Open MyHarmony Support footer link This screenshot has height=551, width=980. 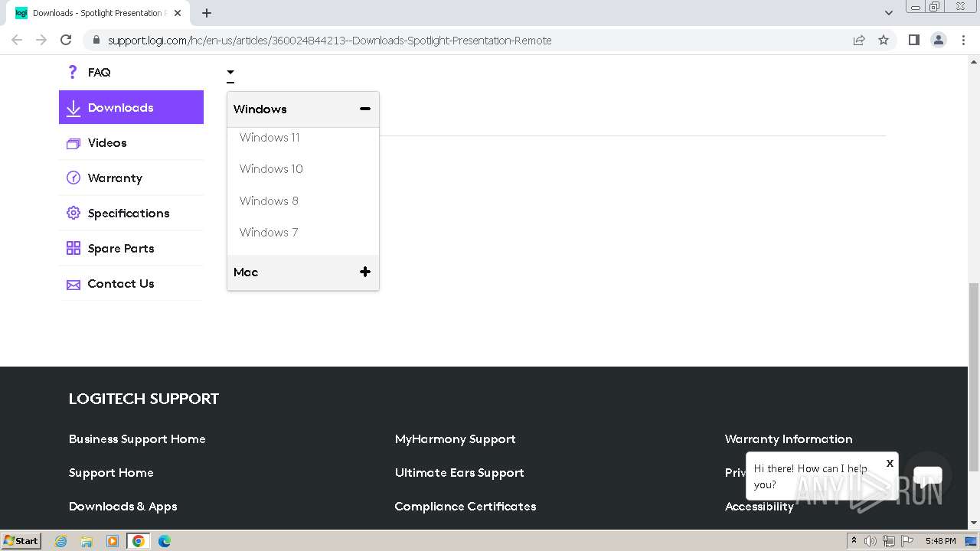455,439
